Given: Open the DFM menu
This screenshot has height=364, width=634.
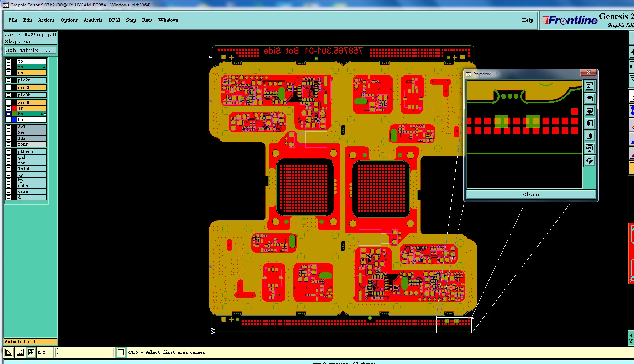Looking at the screenshot, I should [x=114, y=20].
